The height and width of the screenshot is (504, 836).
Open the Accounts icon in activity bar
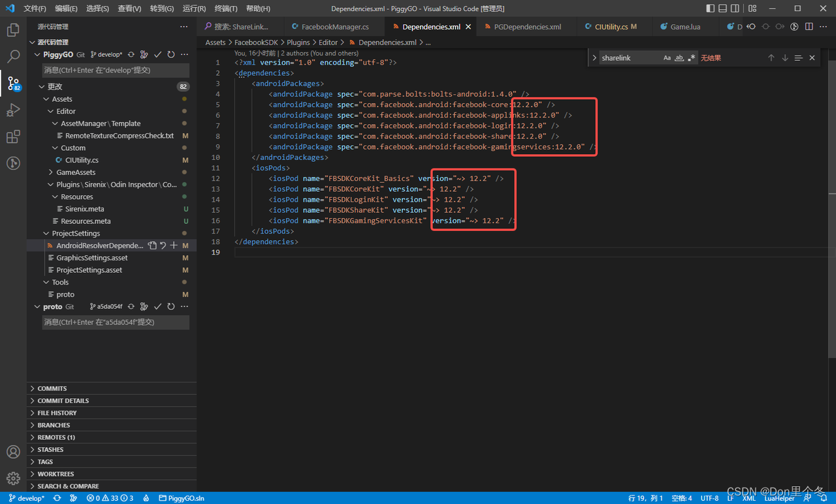click(13, 452)
